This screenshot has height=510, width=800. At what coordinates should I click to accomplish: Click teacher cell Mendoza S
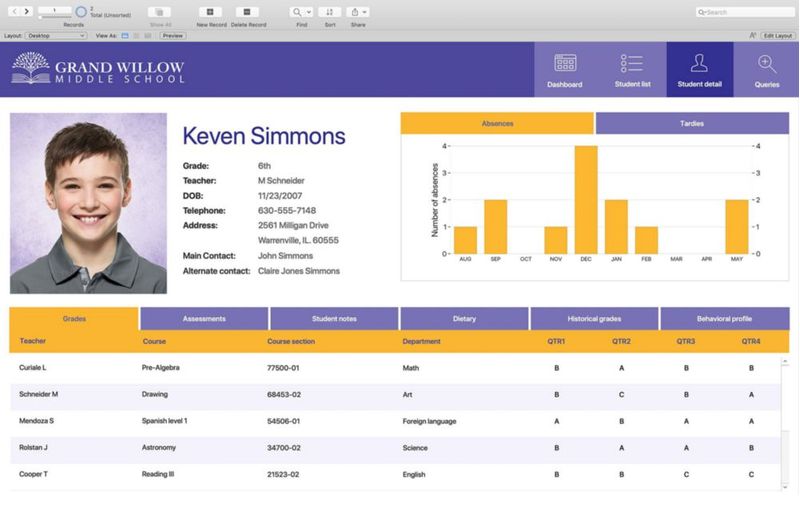pos(36,421)
